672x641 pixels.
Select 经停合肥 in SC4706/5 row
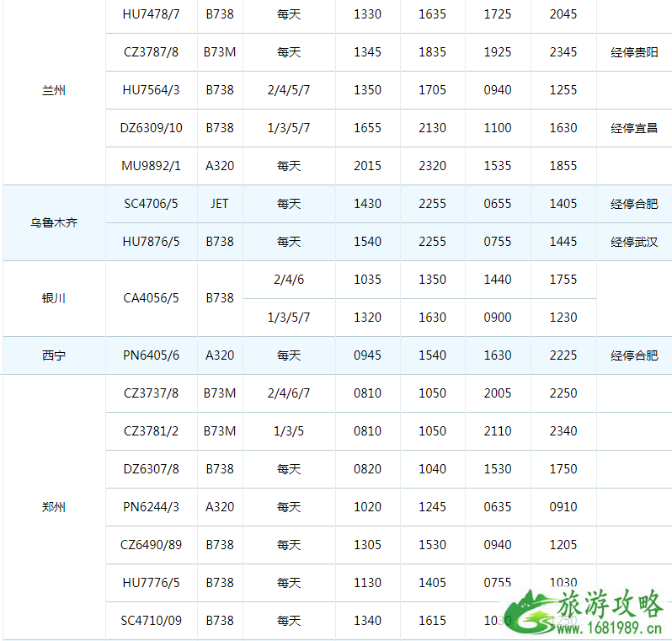click(x=634, y=204)
